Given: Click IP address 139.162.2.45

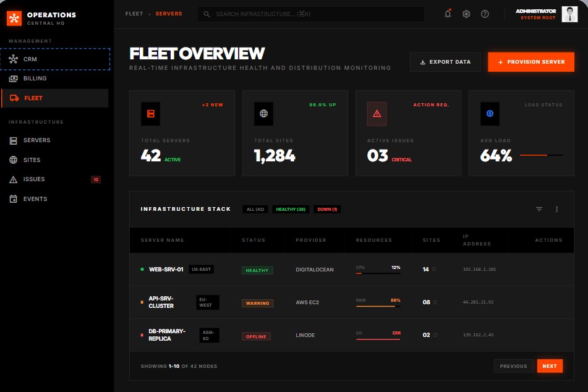Looking at the screenshot, I should [x=478, y=335].
